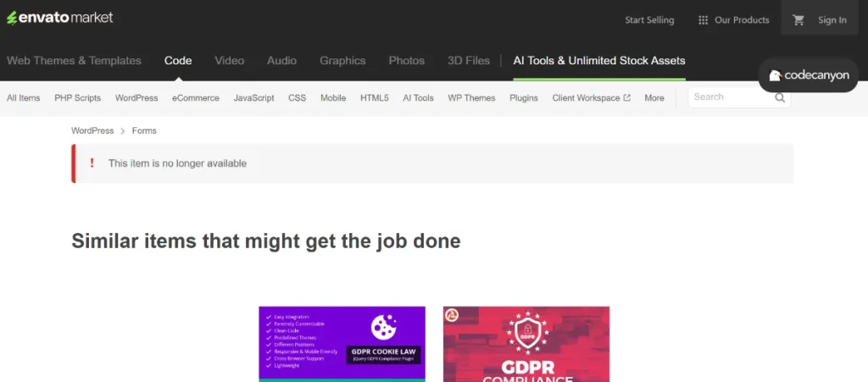Viewport: 868px width, 382px height.
Task: Open WP Themes category
Action: coord(471,98)
